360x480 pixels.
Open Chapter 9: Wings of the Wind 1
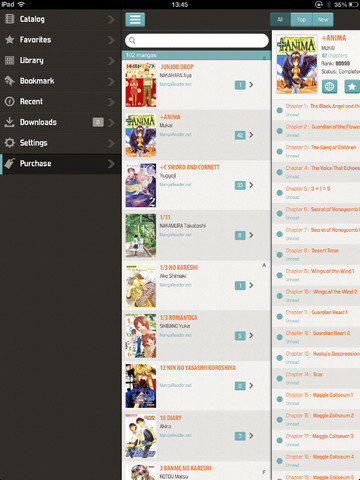tap(316, 275)
